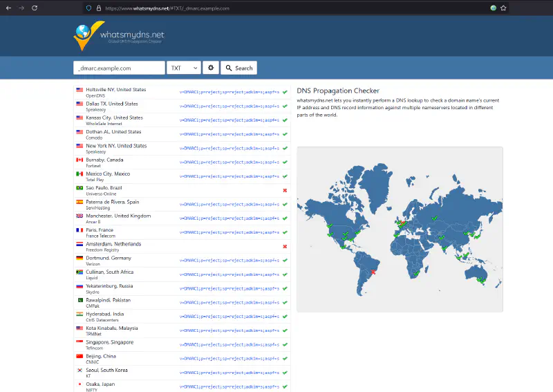Click the green check marker on Russia map

click(435, 218)
